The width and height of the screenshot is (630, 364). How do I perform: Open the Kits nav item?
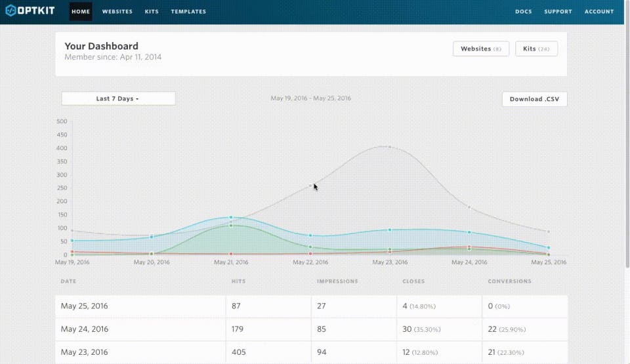point(152,12)
